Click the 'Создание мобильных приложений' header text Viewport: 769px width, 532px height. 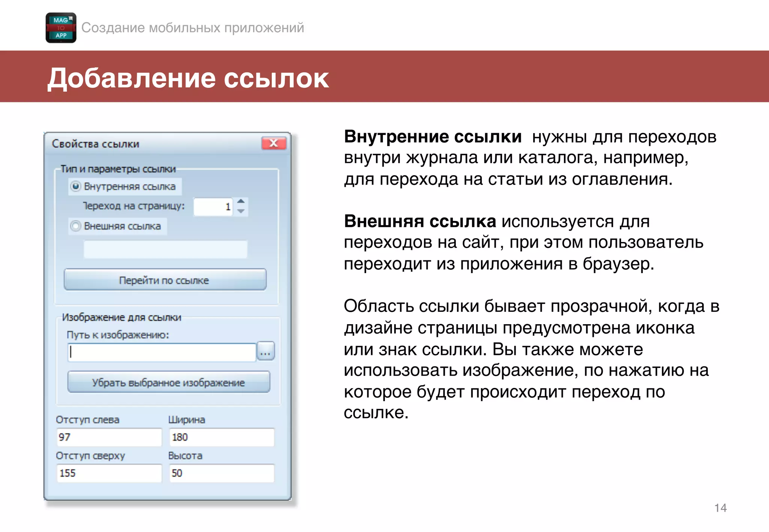click(193, 28)
